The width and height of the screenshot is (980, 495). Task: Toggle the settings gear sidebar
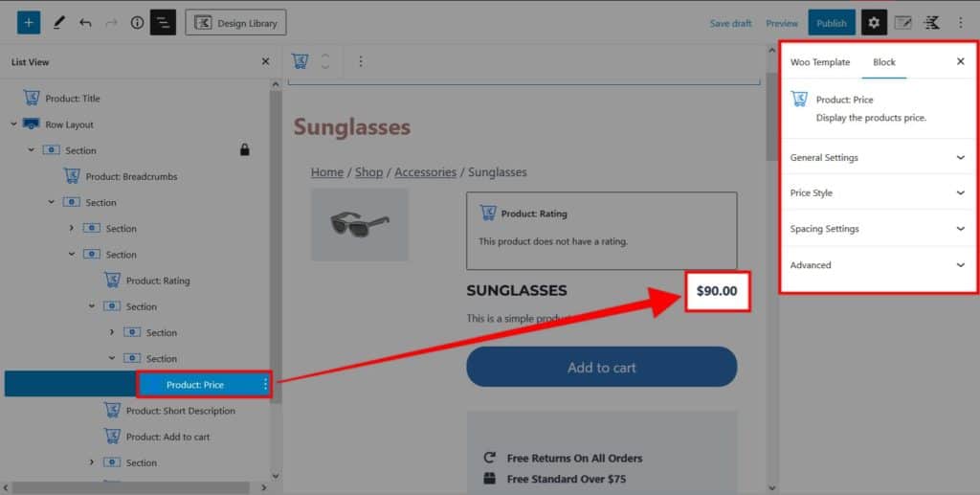(x=874, y=23)
